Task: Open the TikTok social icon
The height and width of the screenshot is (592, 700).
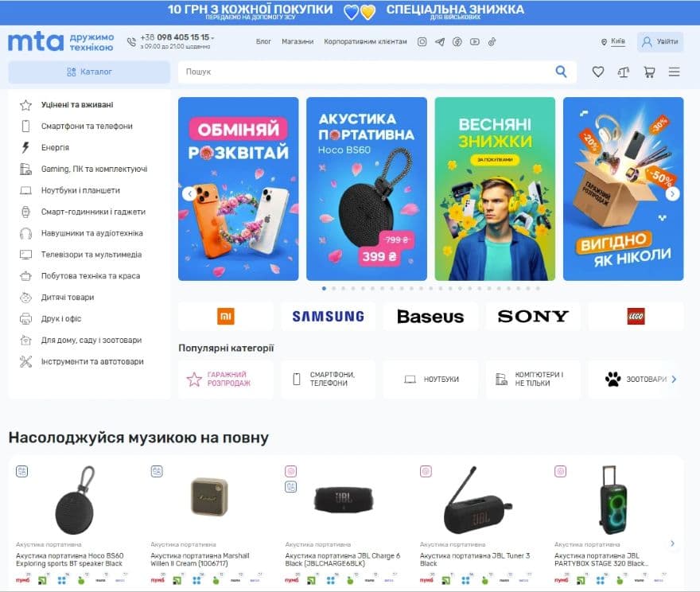Action: (492, 42)
